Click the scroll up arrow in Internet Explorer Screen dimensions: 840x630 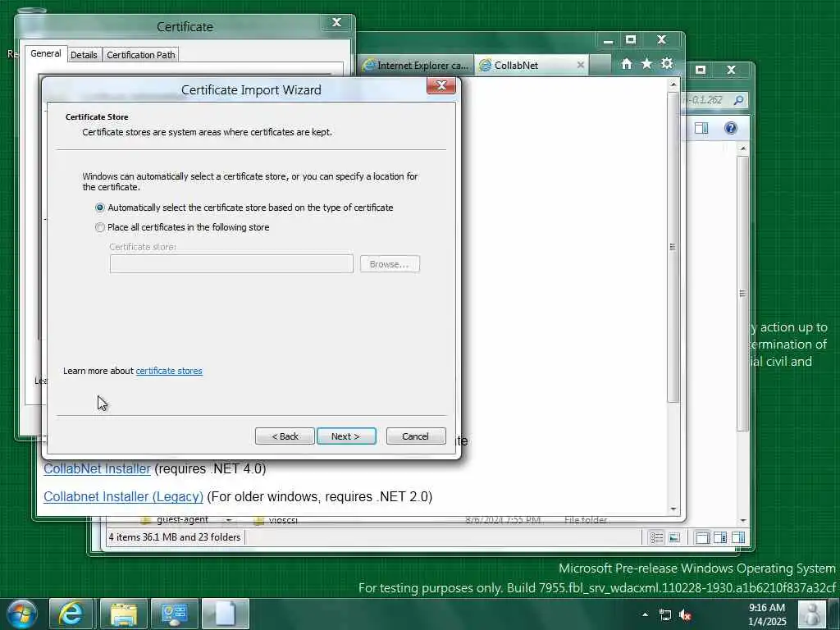click(673, 84)
